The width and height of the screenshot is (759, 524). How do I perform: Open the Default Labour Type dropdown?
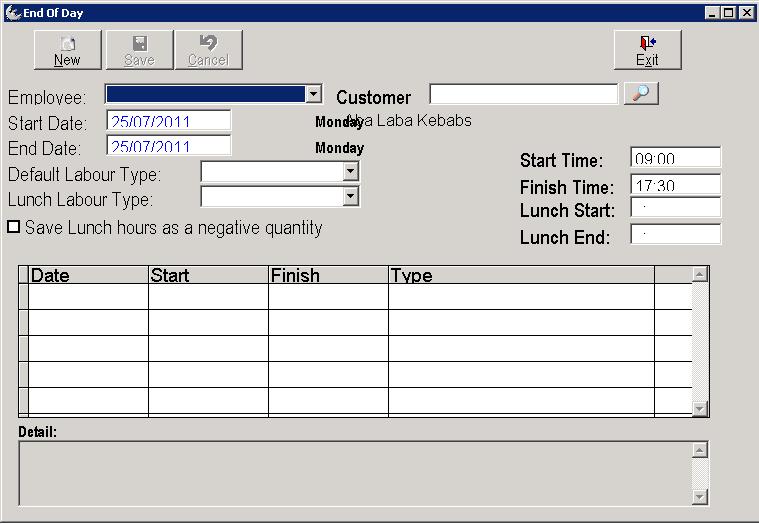[350, 172]
